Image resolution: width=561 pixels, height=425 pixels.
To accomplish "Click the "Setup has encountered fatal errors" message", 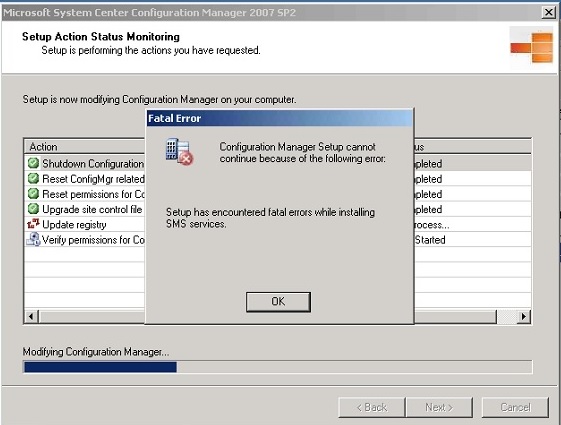I will coord(270,218).
